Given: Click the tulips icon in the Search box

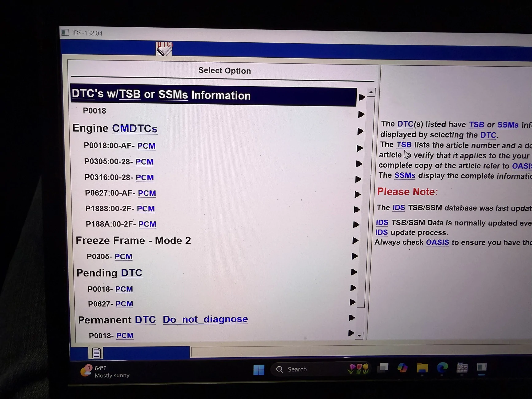Looking at the screenshot, I should coord(358,368).
